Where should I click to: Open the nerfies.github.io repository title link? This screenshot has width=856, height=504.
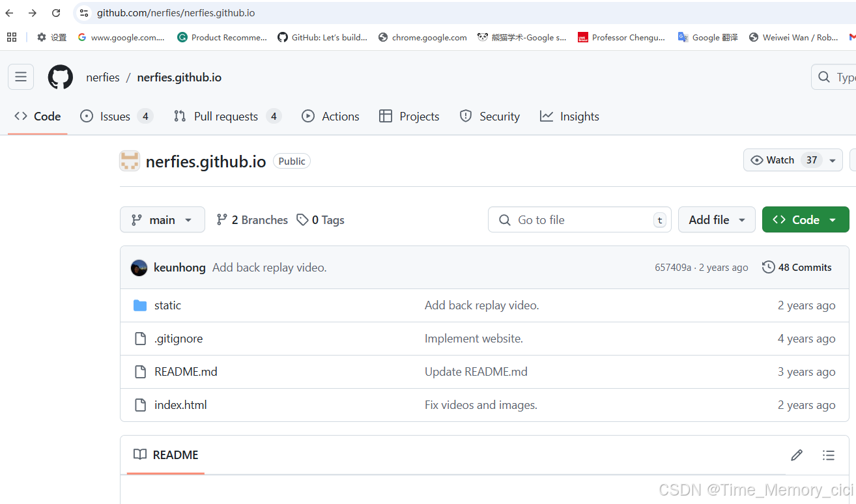tap(206, 161)
